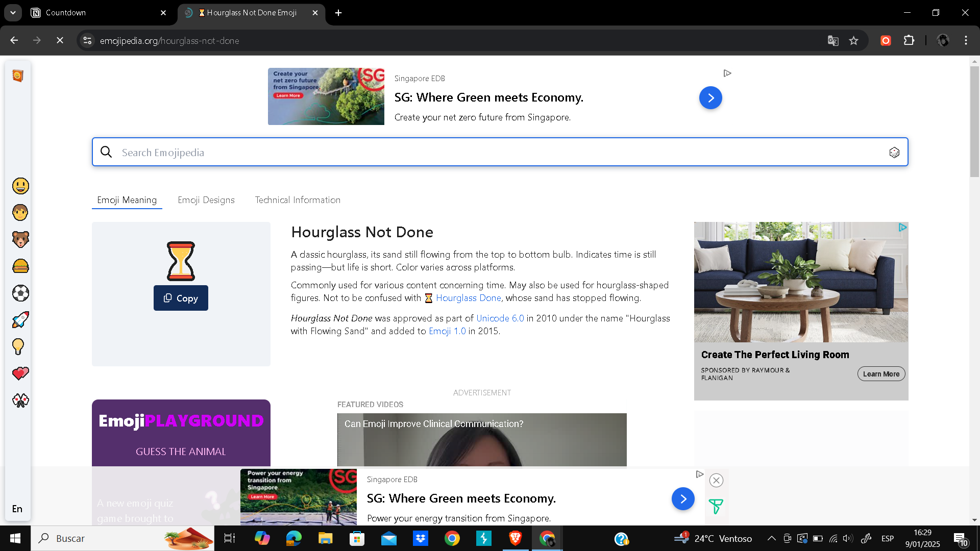Click the page vertical scrollbar
The width and height of the screenshot is (980, 551).
pyautogui.click(x=974, y=121)
